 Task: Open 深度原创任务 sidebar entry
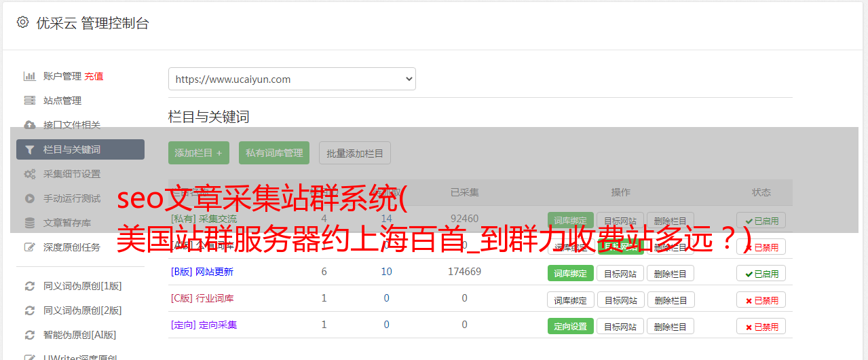[x=72, y=247]
